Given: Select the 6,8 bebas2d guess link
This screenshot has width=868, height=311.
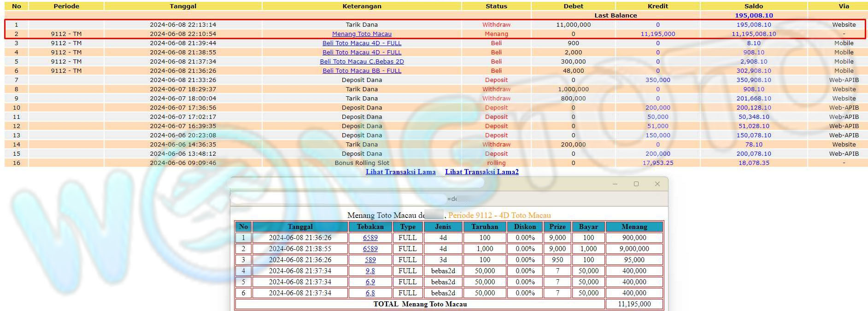Looking at the screenshot, I should (370, 293).
